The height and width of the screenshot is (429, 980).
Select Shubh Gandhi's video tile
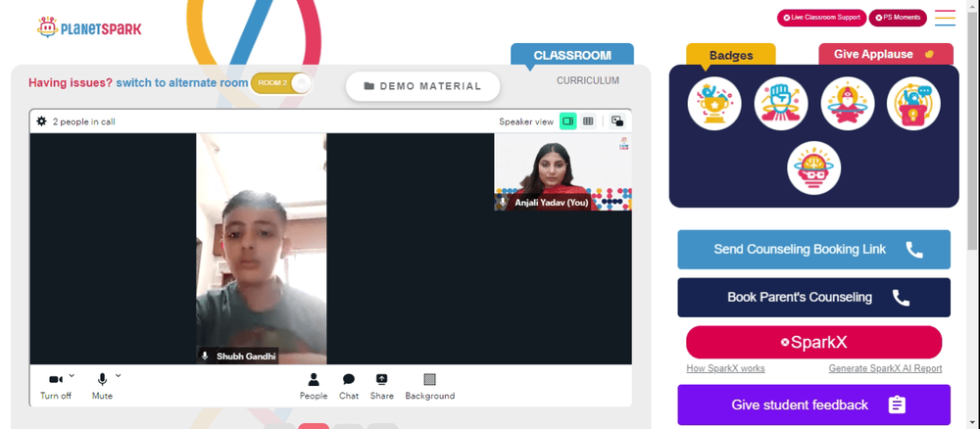click(262, 249)
